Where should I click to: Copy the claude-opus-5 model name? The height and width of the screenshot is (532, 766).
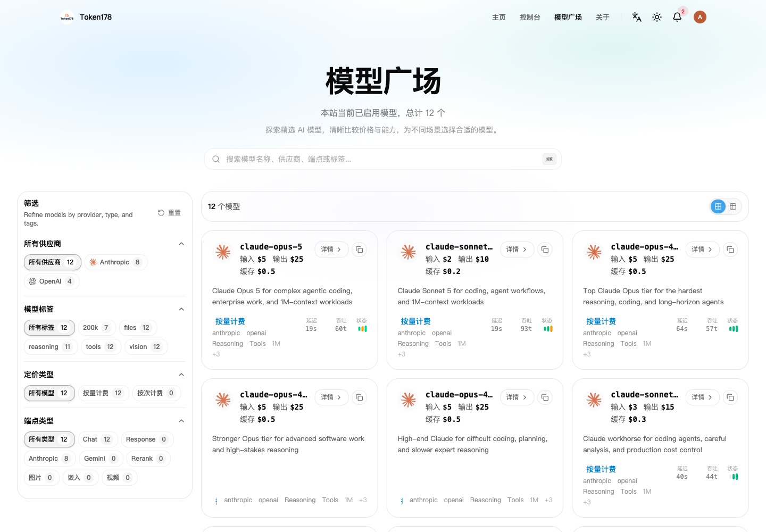click(x=360, y=250)
